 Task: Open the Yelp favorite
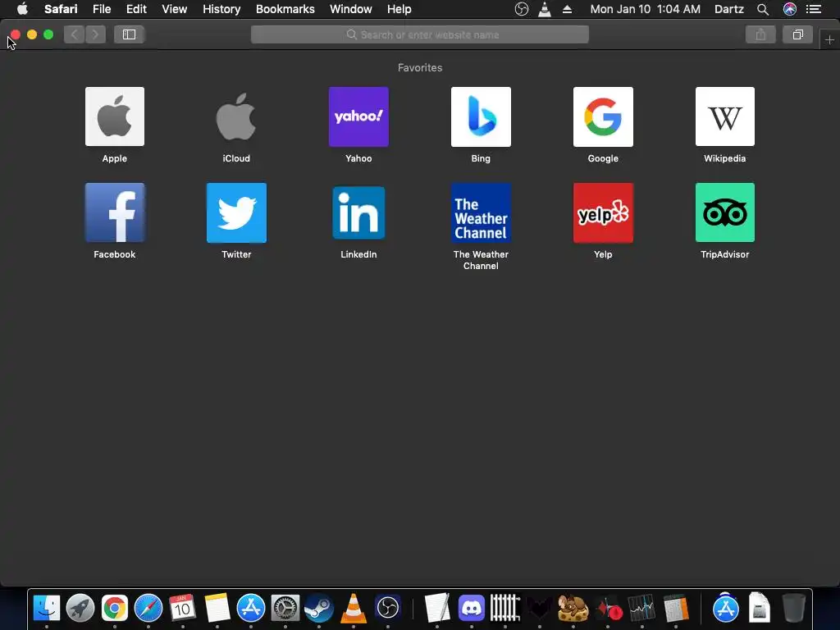(603, 212)
